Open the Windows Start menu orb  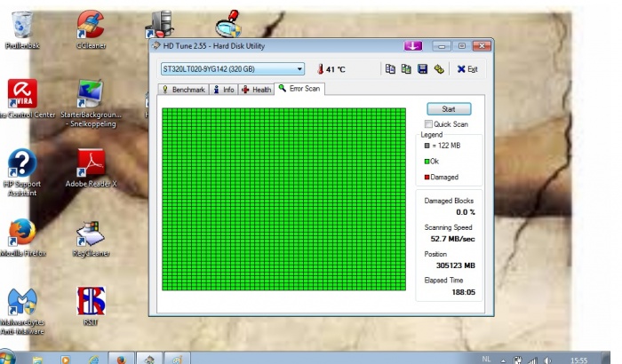pyautogui.click(x=6, y=357)
